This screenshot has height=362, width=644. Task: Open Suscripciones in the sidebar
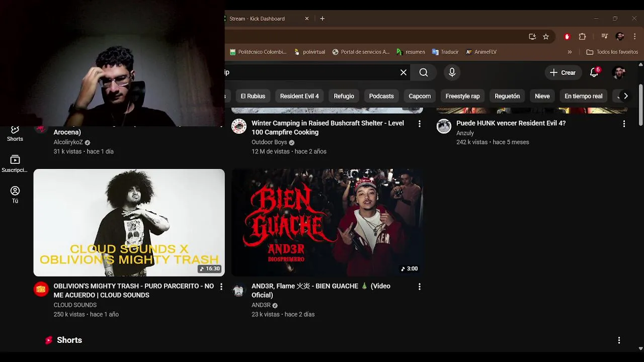tap(15, 164)
